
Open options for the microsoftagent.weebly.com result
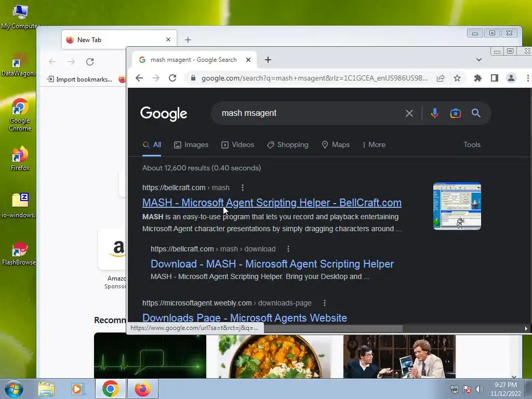coord(324,303)
